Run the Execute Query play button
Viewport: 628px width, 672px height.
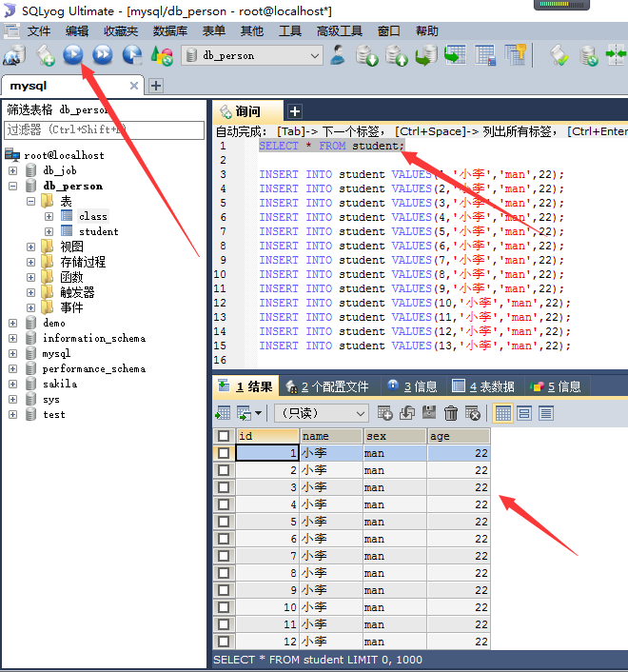point(73,55)
